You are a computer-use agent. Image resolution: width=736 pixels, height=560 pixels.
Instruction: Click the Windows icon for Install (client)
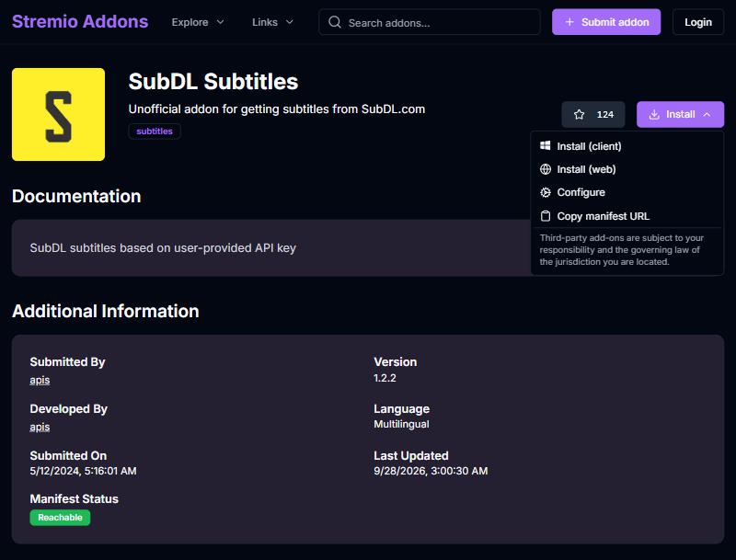[x=545, y=146]
